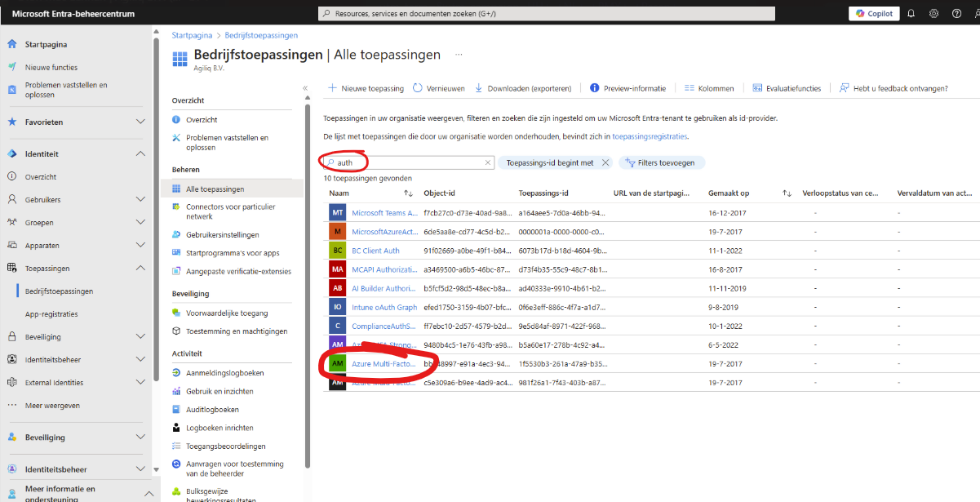Click Vernieuwen to refresh the list

[439, 88]
